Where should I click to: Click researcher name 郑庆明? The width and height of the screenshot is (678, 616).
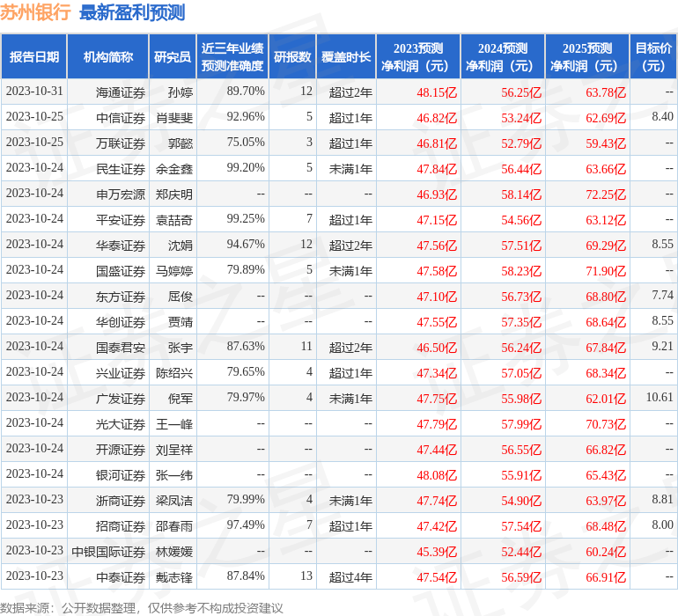[x=174, y=194]
